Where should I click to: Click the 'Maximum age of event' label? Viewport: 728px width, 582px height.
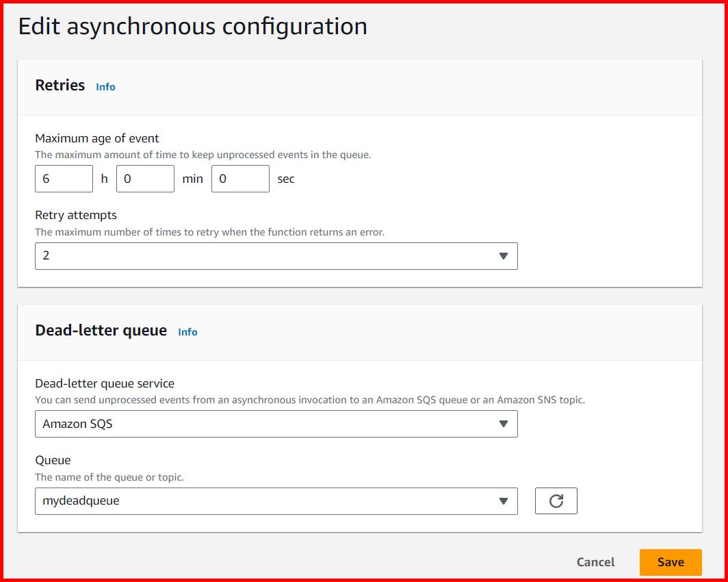click(97, 138)
